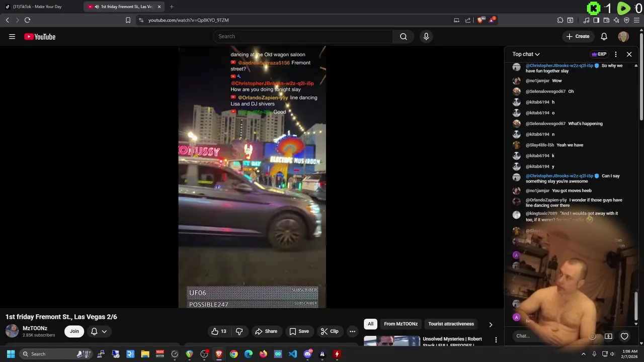Open Brave Rewards triangle icon
The height and width of the screenshot is (362, 644).
[492, 20]
